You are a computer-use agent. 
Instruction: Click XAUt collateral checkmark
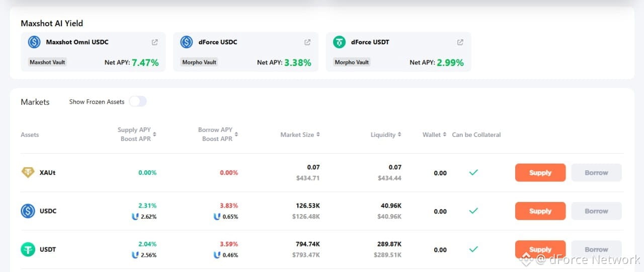pyautogui.click(x=473, y=172)
